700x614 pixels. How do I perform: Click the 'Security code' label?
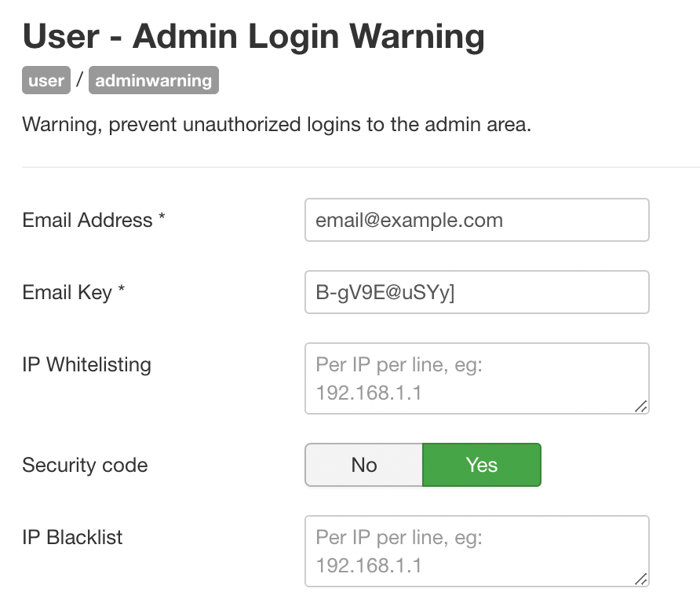tap(85, 466)
